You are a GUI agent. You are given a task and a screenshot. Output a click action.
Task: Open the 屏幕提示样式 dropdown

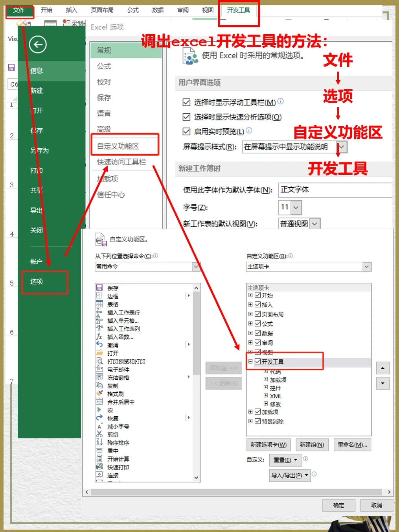pyautogui.click(x=342, y=147)
